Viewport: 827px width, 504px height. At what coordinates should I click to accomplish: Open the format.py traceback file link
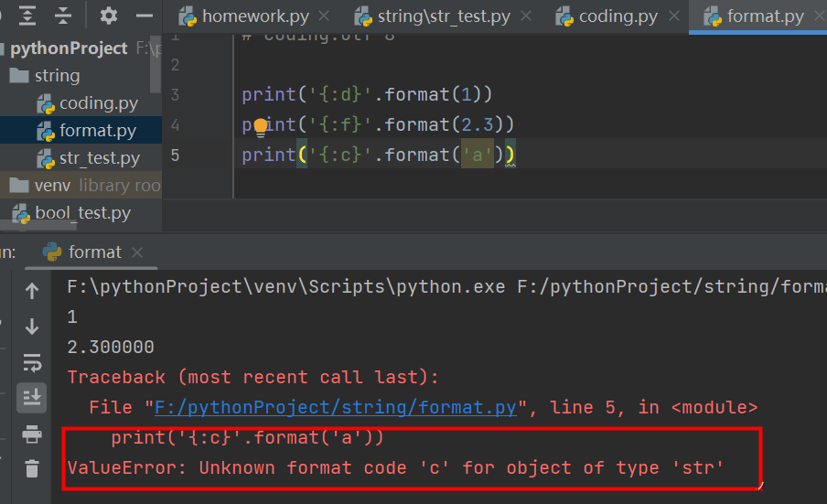(x=337, y=407)
